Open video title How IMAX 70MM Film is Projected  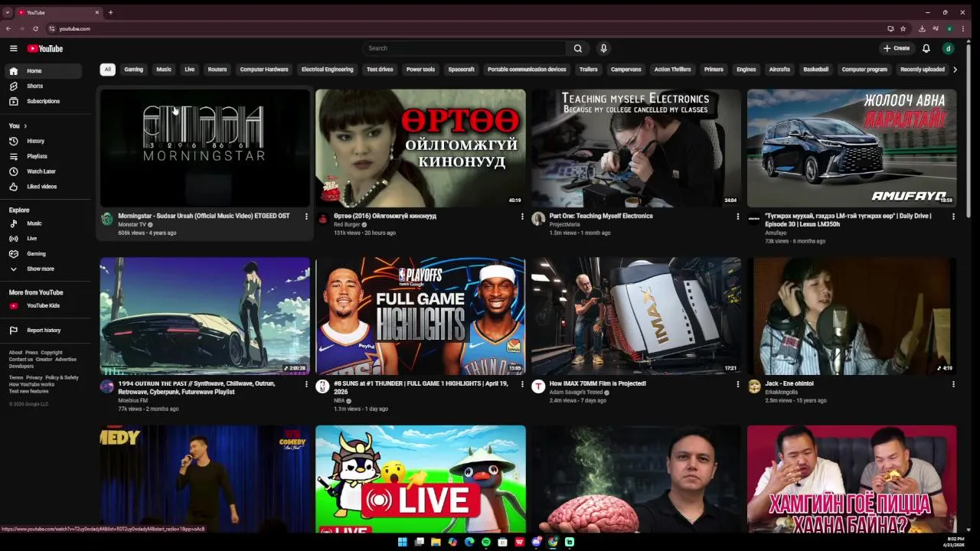(598, 383)
